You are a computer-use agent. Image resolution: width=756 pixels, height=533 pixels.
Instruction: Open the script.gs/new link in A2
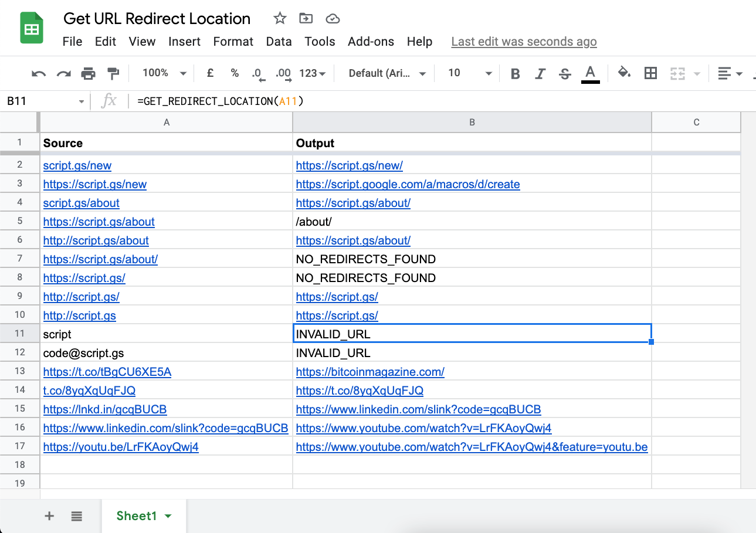(x=77, y=166)
